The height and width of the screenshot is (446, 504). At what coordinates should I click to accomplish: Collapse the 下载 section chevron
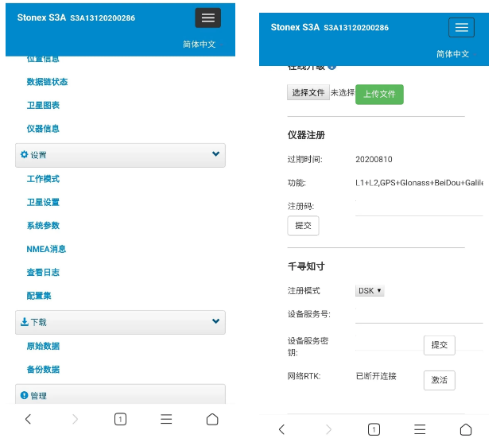[215, 321]
